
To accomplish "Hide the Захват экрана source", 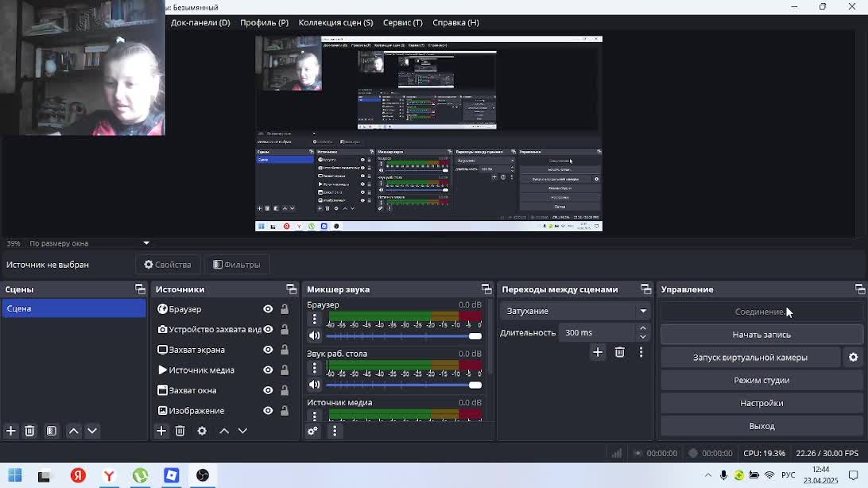I will click(268, 350).
